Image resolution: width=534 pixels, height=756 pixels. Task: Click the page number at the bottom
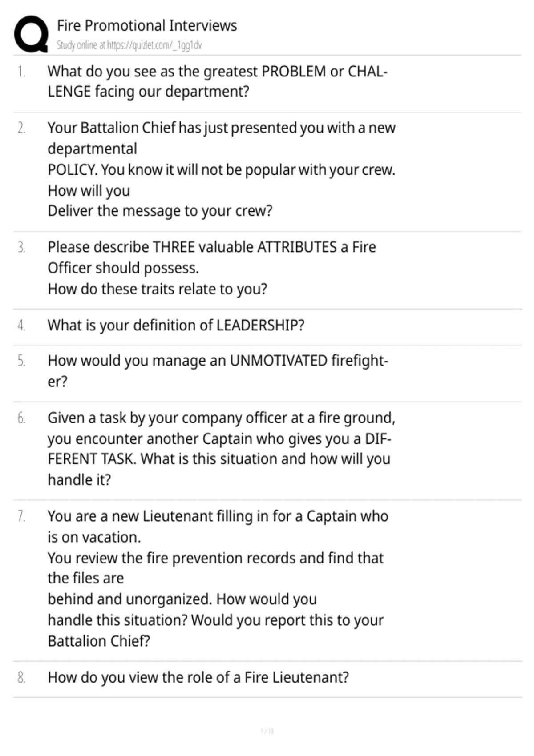[267, 731]
